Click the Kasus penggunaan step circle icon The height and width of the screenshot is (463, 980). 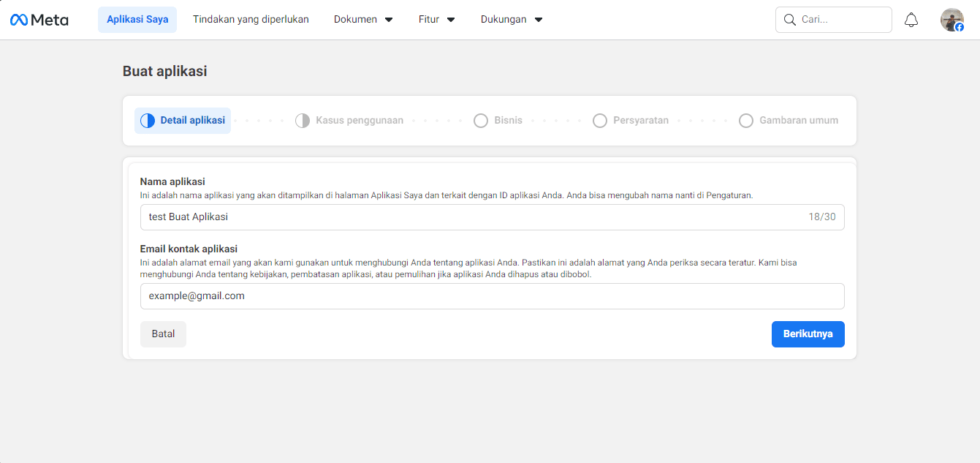click(x=303, y=121)
